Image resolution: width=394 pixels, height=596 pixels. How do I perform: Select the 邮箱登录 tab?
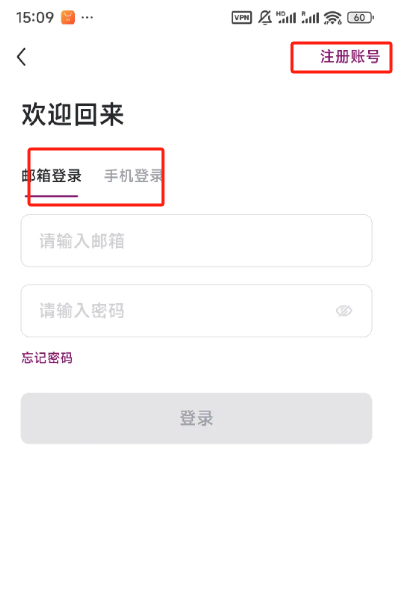point(52,176)
